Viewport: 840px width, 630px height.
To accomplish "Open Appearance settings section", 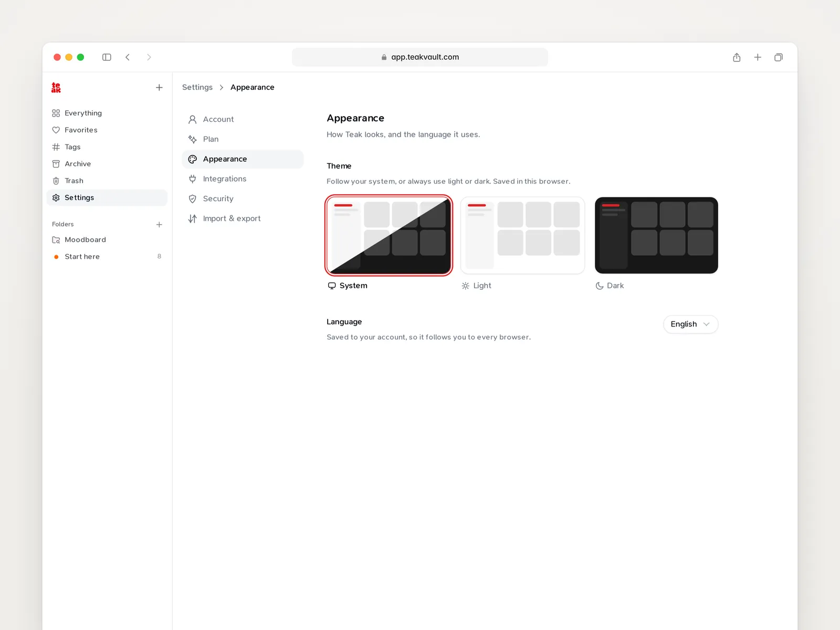I will (243, 159).
